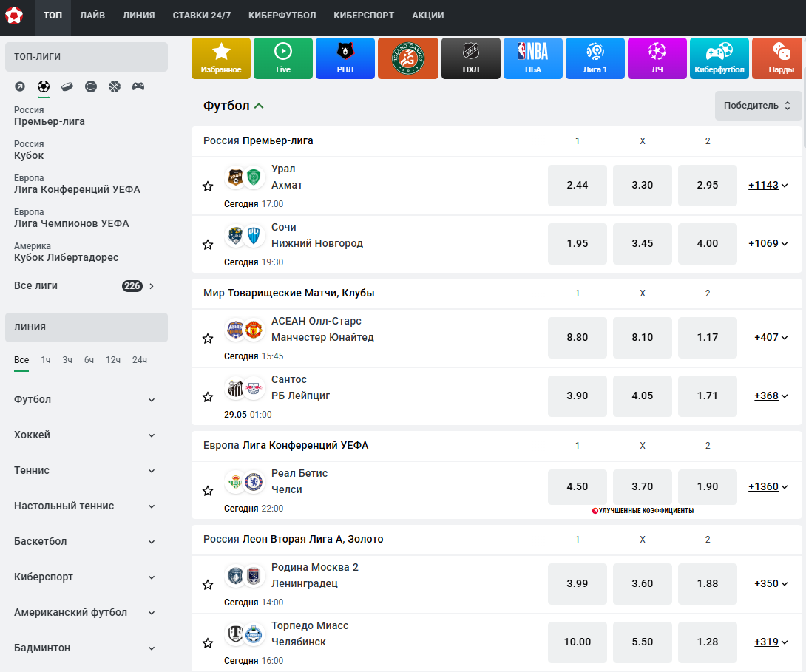Viewport: 806px width, 672px height.
Task: Bet 1.90 on Челси to win
Action: [x=708, y=486]
